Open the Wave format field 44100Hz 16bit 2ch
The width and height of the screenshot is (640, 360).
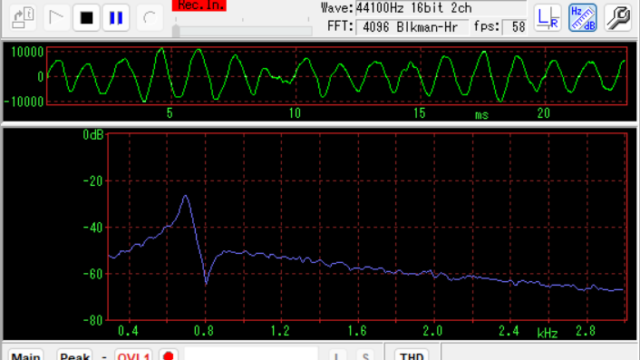[441, 8]
